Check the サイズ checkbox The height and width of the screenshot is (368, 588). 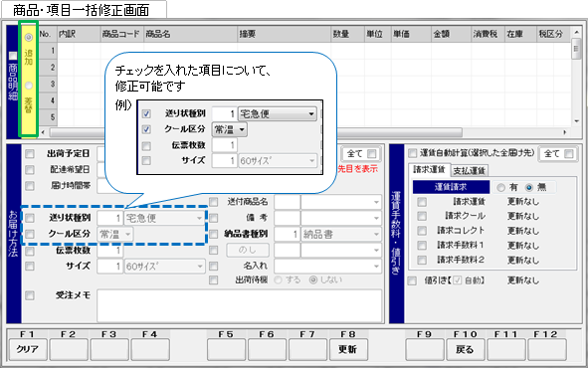(x=30, y=267)
